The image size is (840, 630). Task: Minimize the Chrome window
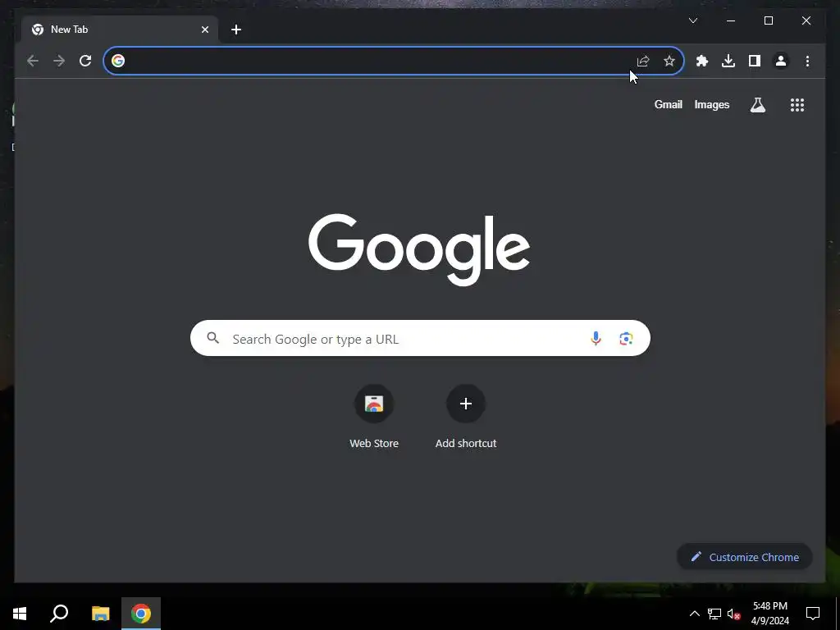tap(731, 21)
